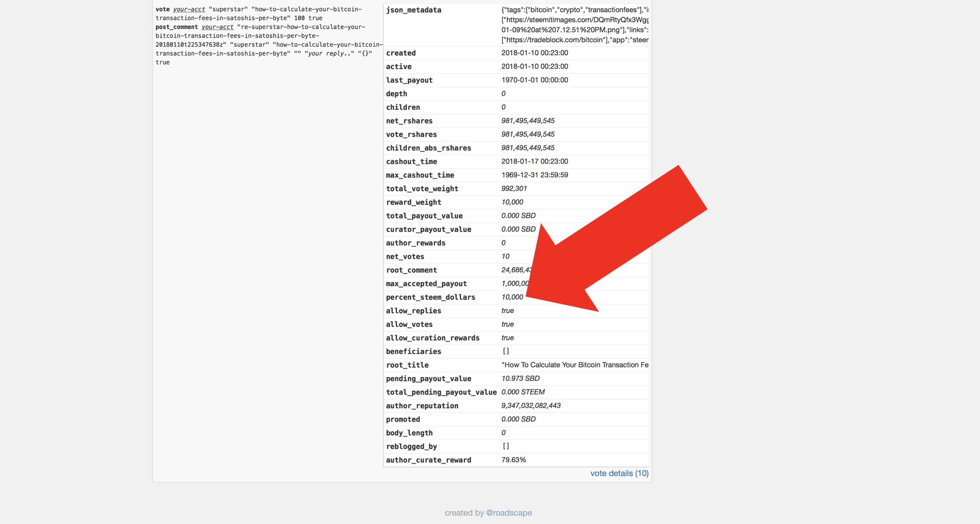Select the promoted value 0.000 SBD
This screenshot has width=980, height=524.
point(518,419)
